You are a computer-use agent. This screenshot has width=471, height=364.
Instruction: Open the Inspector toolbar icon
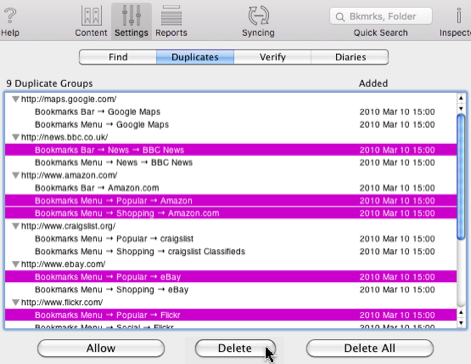[x=459, y=16]
